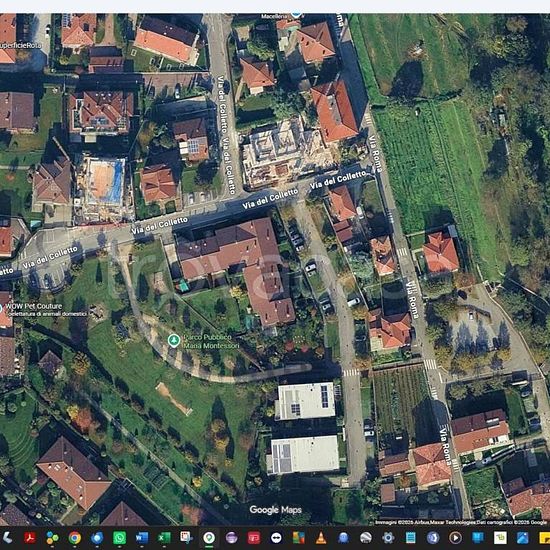This screenshot has height=550, width=550.
Task: Open the circular play button taskbar app
Action: pyautogui.click(x=455, y=538)
